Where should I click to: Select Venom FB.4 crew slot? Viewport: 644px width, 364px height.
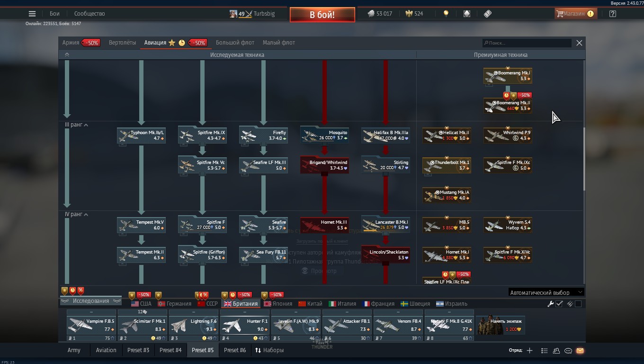click(x=398, y=326)
